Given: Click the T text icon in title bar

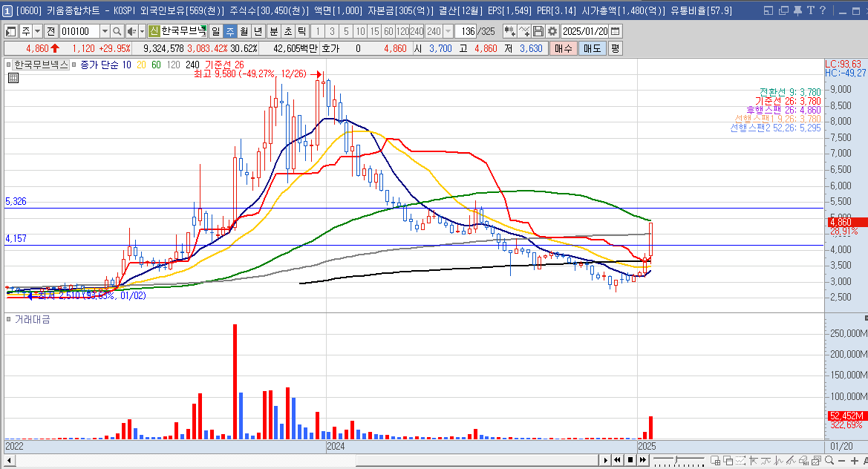Looking at the screenshot, I should 810,10.
